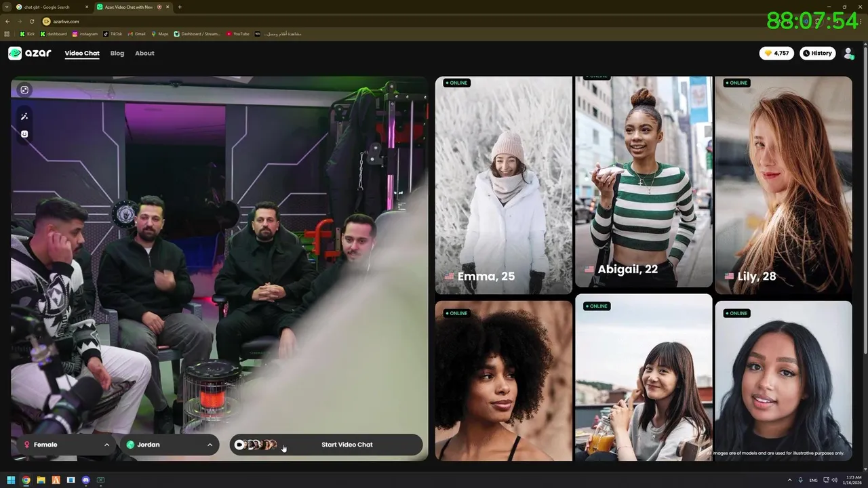
Task: Click the Azar logo in the header
Action: [30, 54]
